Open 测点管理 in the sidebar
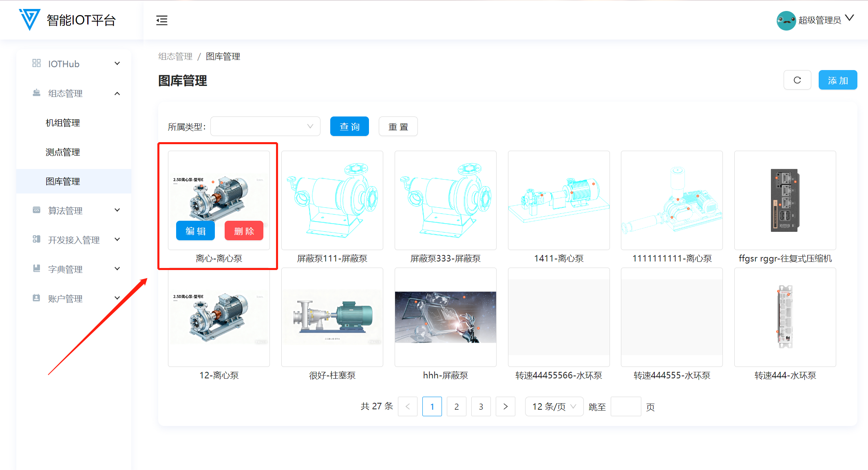The height and width of the screenshot is (470, 868). point(63,152)
